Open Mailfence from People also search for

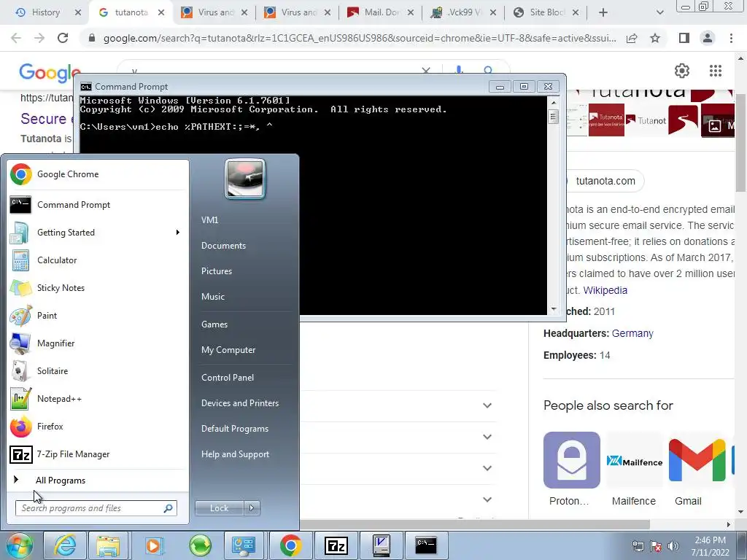[x=634, y=470]
